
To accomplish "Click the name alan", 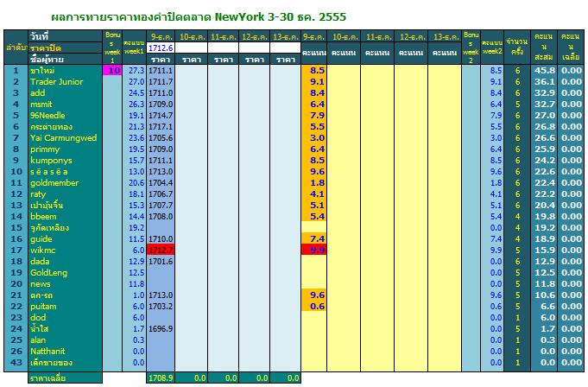I will [38, 340].
